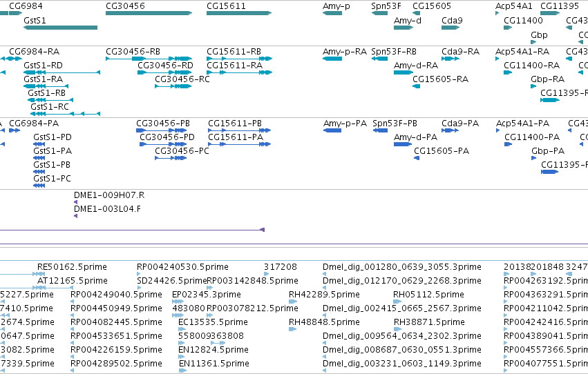588x374 pixels.
Task: Open the RE50162.5prime EST label
Action: [72, 267]
